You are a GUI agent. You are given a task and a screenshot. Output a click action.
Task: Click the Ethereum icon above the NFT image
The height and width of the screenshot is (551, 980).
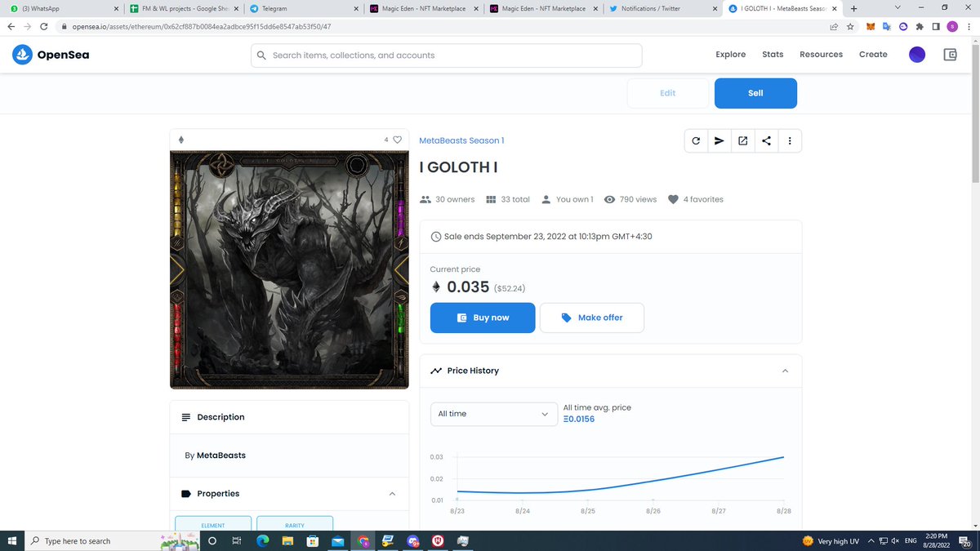[x=181, y=140]
